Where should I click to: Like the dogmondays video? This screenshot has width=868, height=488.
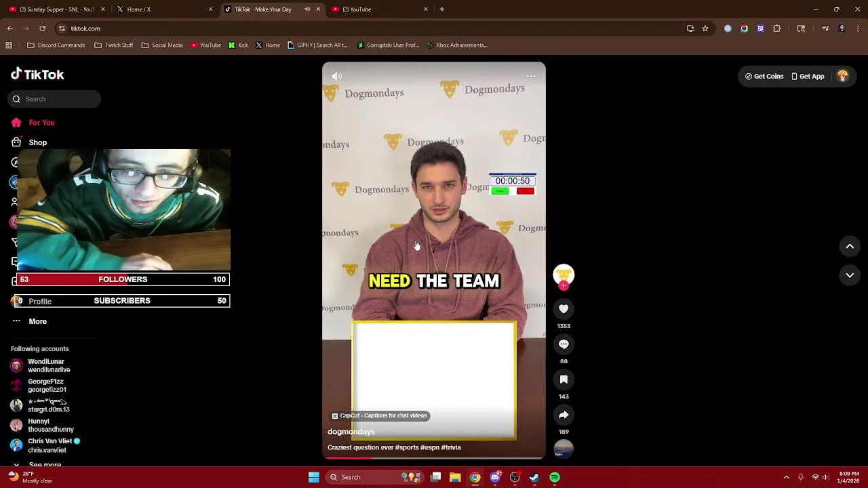(564, 309)
